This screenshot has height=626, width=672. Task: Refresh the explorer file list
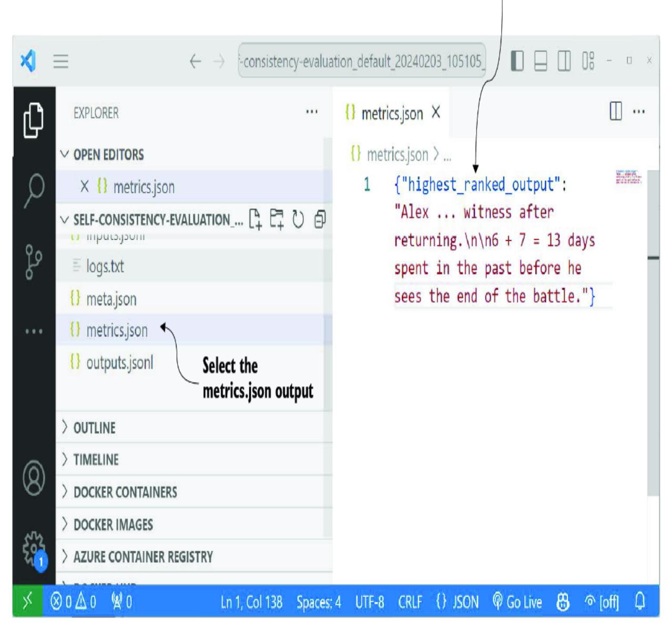(x=298, y=220)
